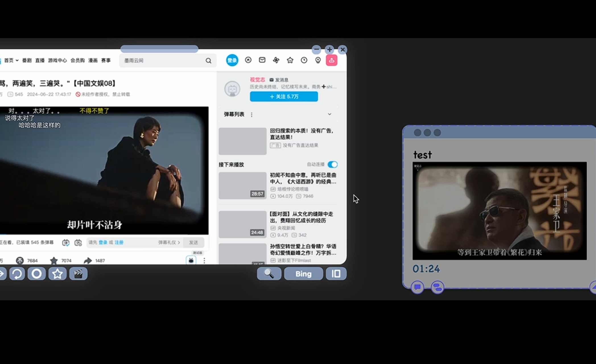
Task: Toggle the 自动连播 autoplay switch
Action: [332, 164]
